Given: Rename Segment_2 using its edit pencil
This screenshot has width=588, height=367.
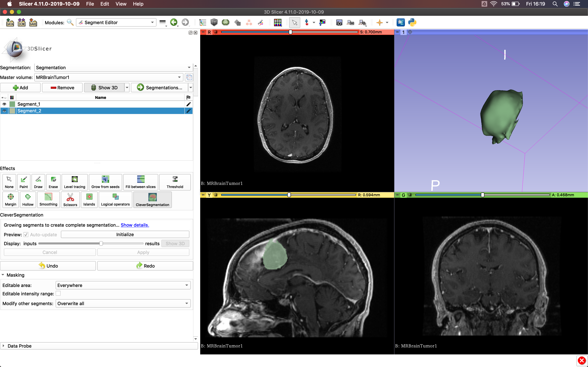Looking at the screenshot, I should (x=188, y=111).
